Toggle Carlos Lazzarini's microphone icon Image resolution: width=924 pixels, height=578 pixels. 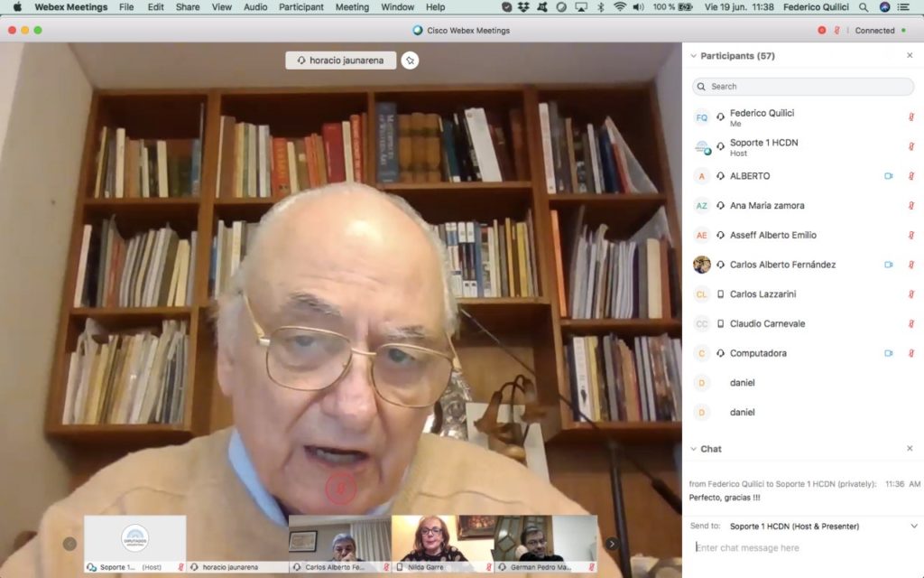click(x=911, y=294)
